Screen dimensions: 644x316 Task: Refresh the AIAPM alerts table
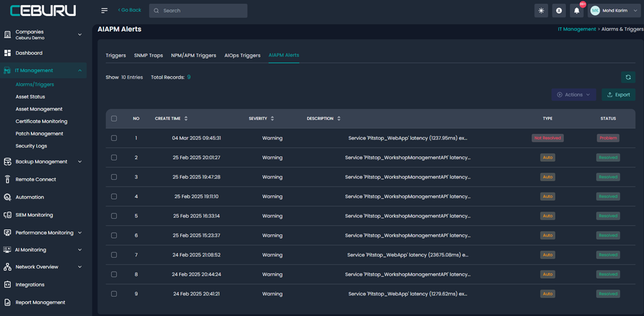(x=628, y=77)
